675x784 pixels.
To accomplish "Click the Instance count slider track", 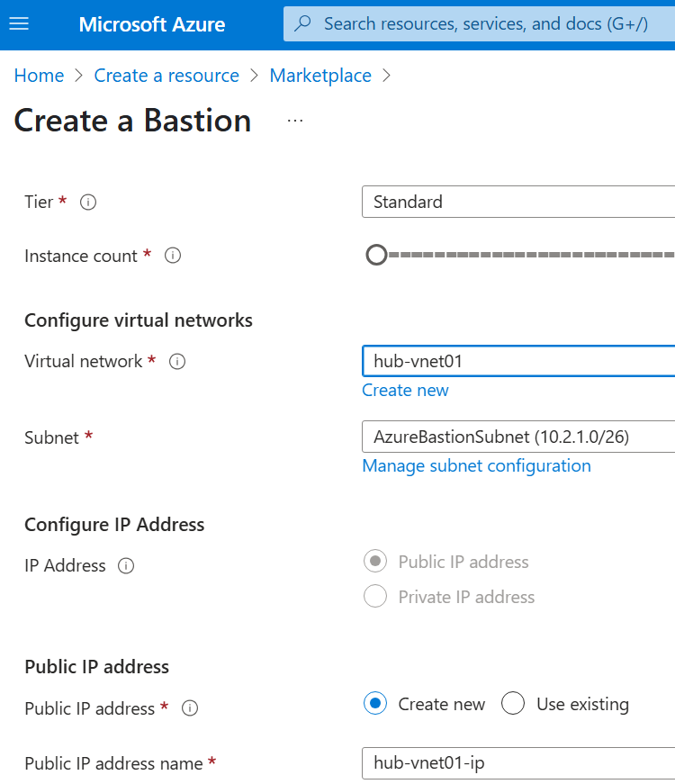I will 532,255.
